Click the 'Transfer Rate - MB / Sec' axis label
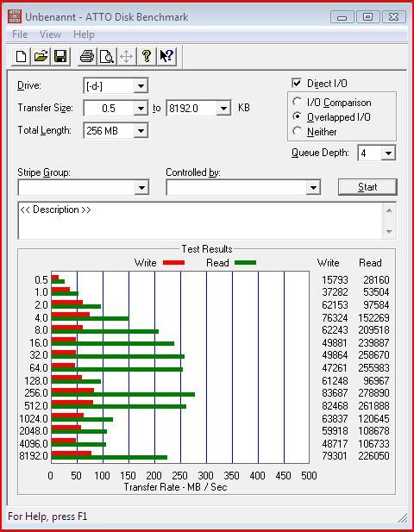 (175, 487)
